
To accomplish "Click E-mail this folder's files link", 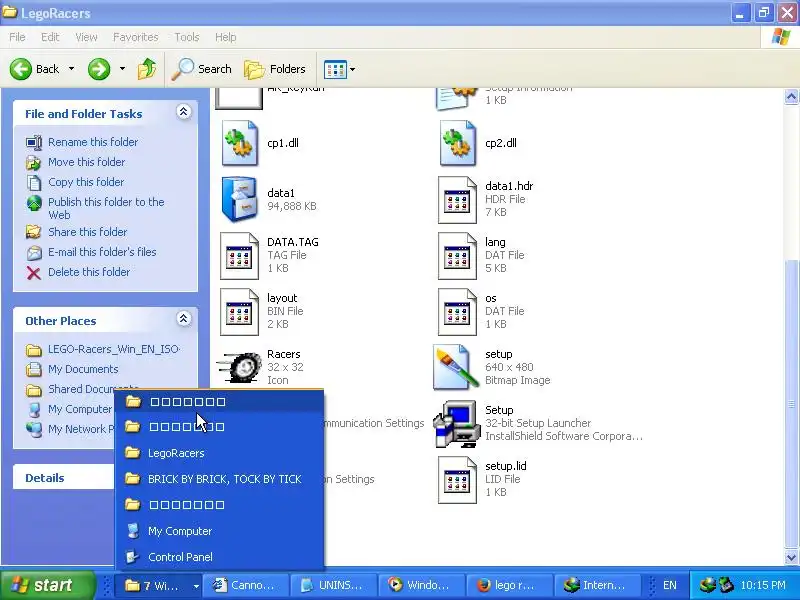I will tap(102, 252).
